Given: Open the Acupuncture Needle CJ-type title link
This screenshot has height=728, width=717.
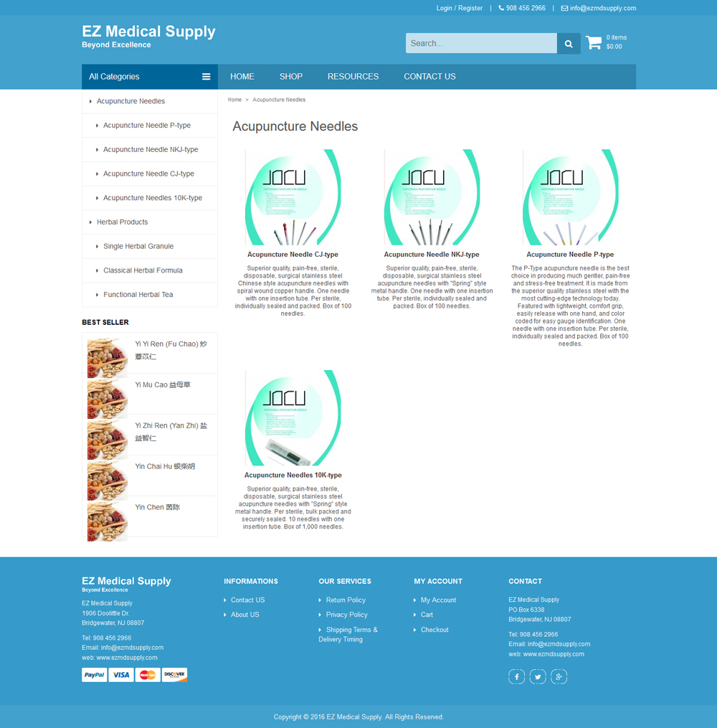Looking at the screenshot, I should tap(293, 255).
